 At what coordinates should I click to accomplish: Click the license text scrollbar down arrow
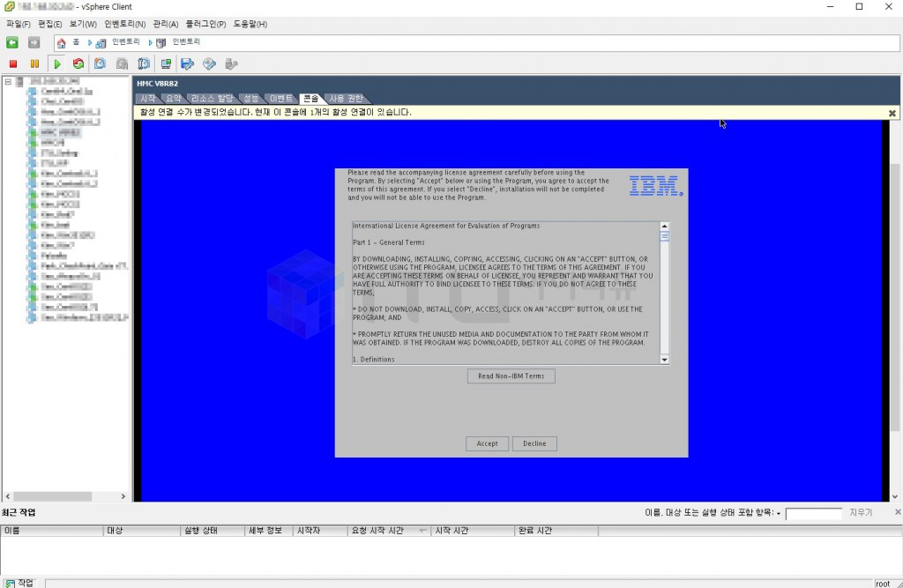click(x=664, y=360)
